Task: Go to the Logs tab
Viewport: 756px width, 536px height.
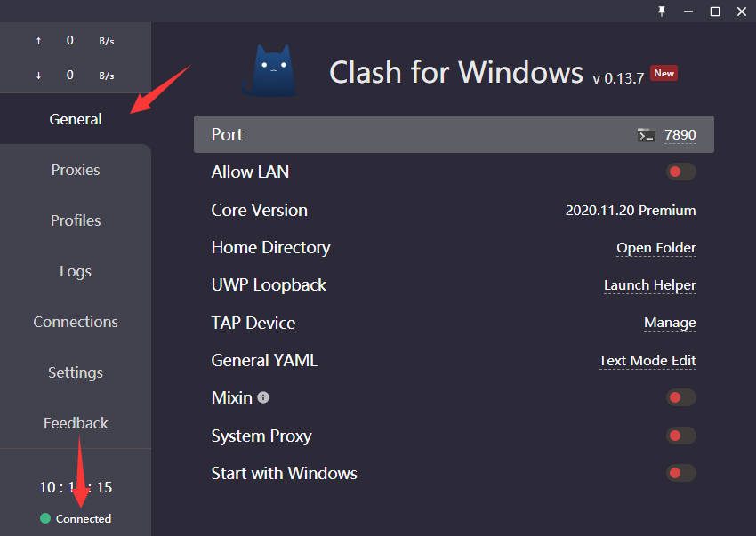Action: point(76,271)
